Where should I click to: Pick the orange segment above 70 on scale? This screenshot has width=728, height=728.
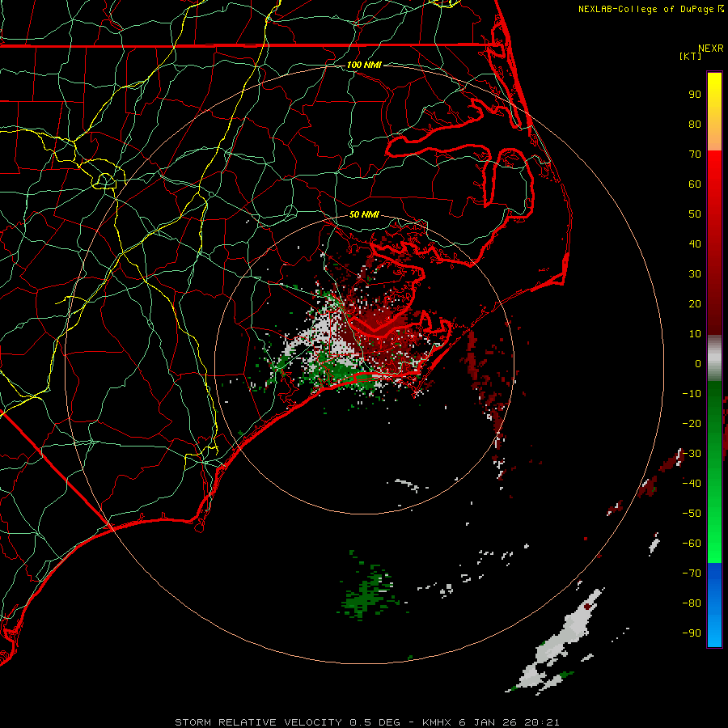coord(714,138)
